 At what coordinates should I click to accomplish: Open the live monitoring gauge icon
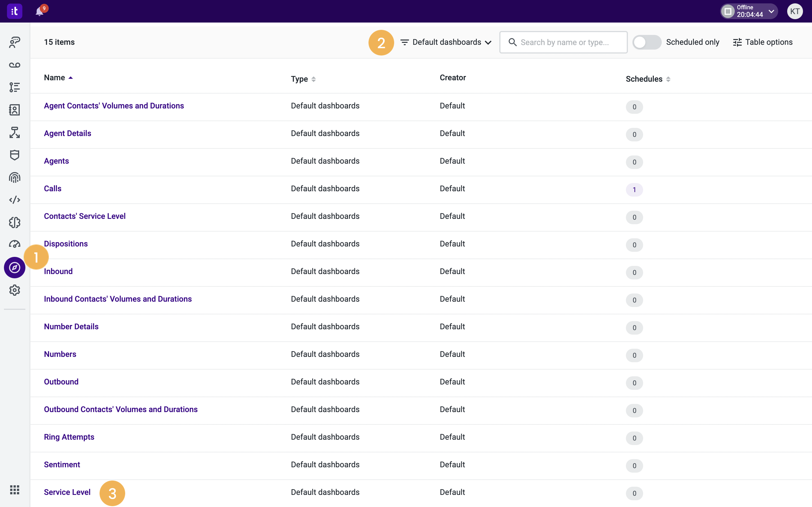tap(14, 244)
